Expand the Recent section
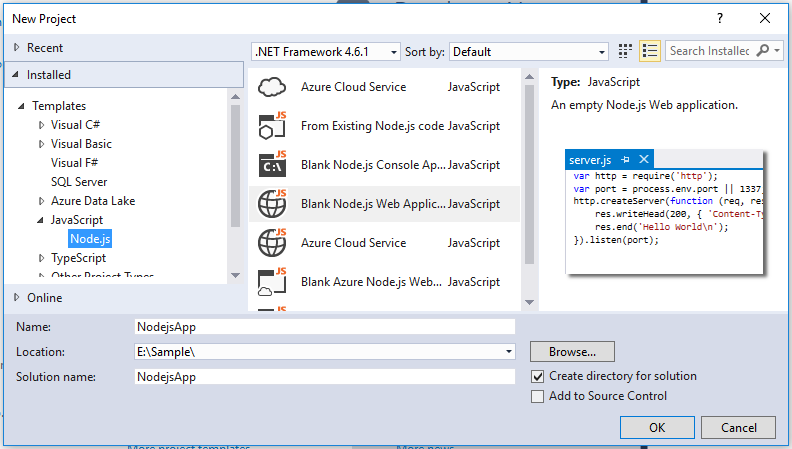Image resolution: width=792 pixels, height=449 pixels. pos(17,47)
